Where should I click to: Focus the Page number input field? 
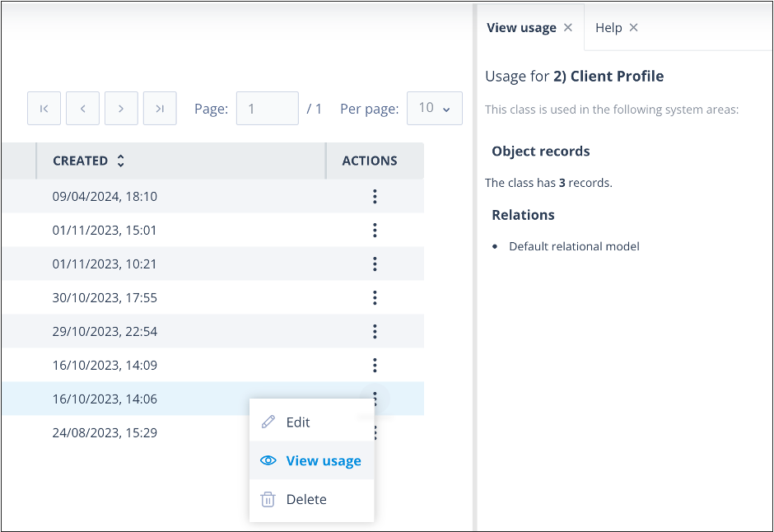point(267,108)
